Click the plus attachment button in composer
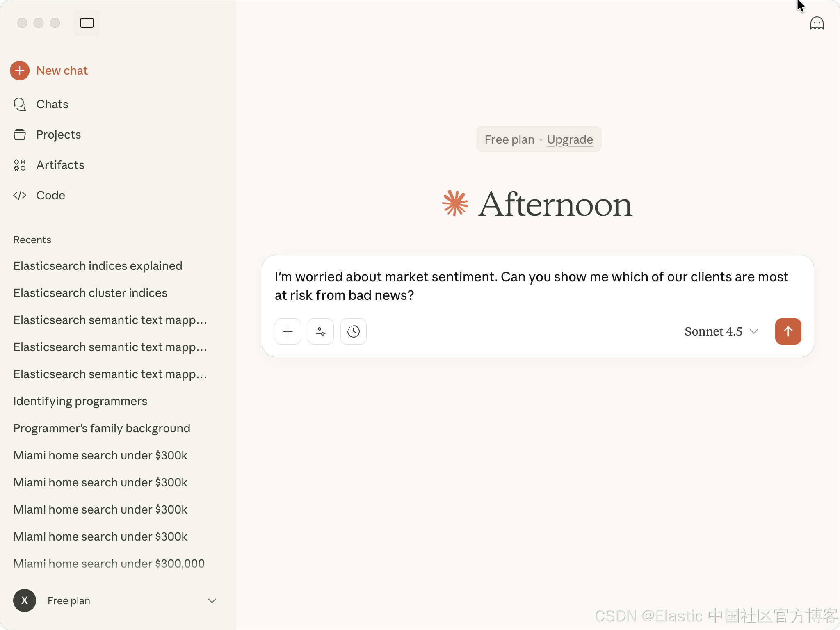The height and width of the screenshot is (630, 840). 288,331
